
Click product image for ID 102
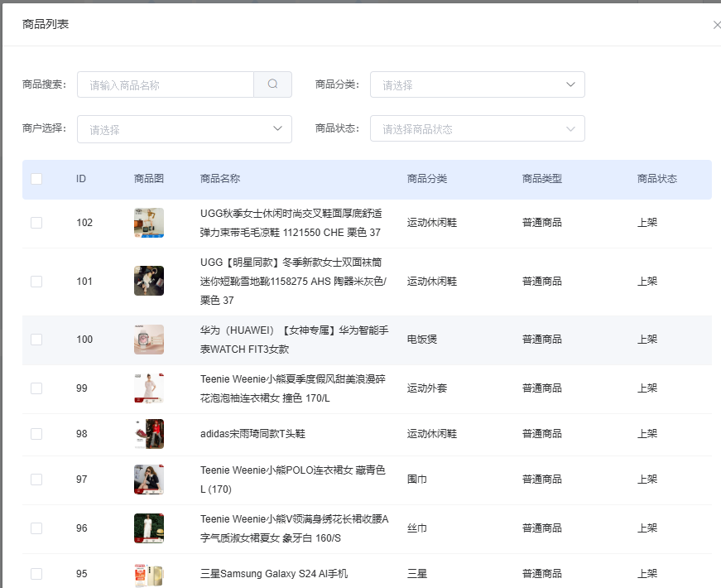tap(149, 223)
